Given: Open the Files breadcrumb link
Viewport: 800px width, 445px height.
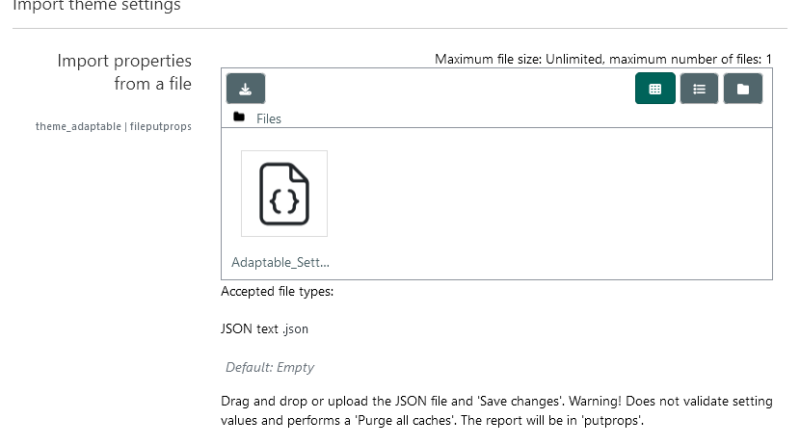Looking at the screenshot, I should click(268, 118).
